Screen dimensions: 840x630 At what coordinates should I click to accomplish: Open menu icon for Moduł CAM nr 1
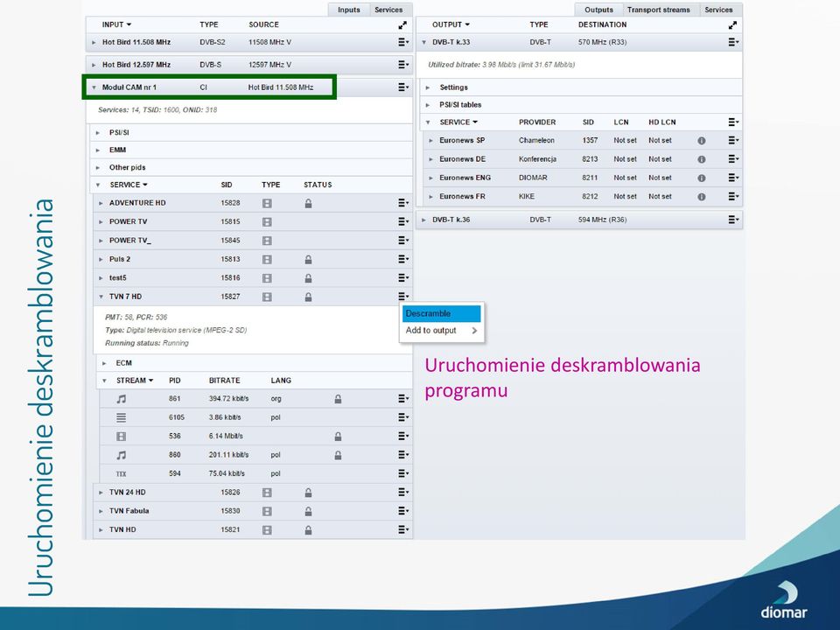[403, 87]
